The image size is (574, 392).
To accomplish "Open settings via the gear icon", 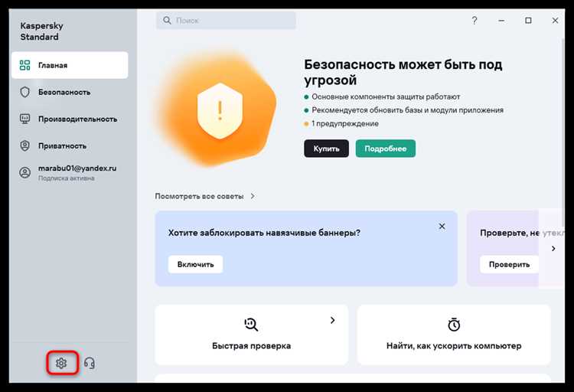I will tap(61, 363).
